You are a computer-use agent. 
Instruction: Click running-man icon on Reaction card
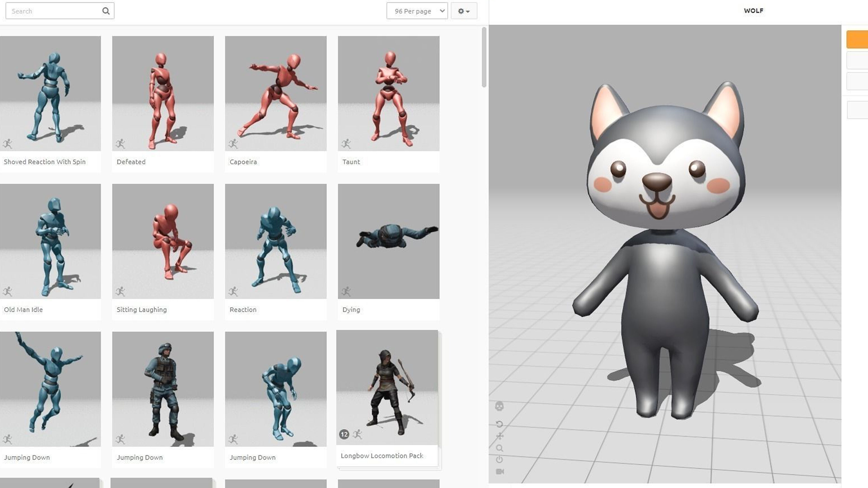[233, 291]
